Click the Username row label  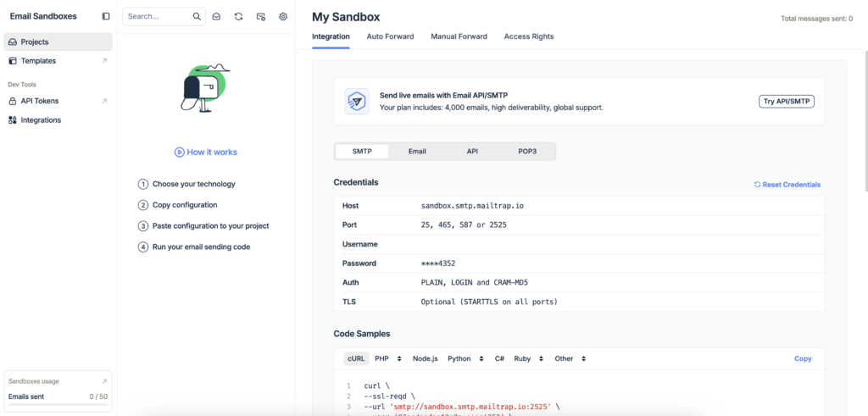click(359, 245)
